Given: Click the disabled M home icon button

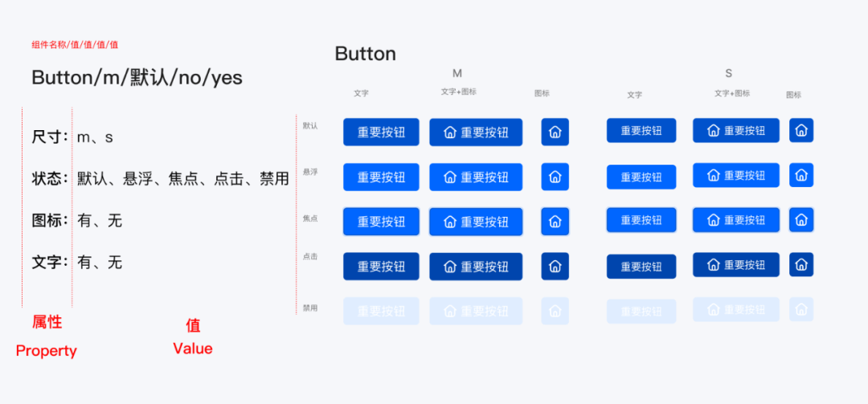Looking at the screenshot, I should [555, 311].
